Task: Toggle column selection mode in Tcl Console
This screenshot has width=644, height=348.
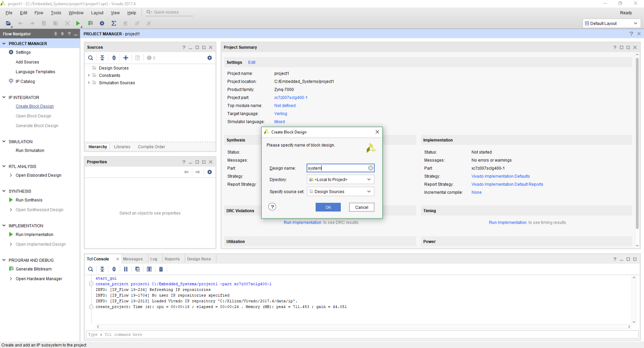Action: pyautogui.click(x=149, y=269)
